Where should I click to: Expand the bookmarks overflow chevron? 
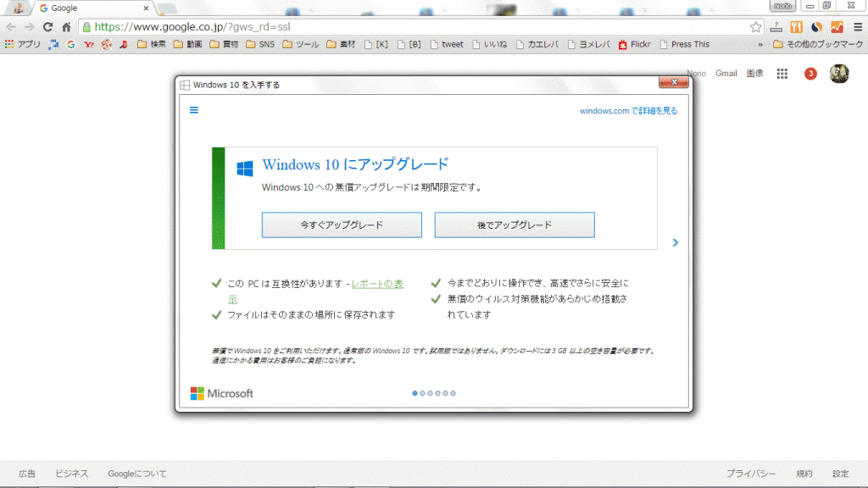coord(759,45)
